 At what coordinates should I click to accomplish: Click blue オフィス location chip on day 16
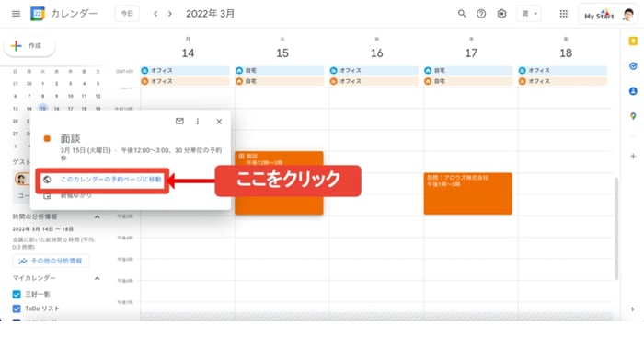pos(374,70)
